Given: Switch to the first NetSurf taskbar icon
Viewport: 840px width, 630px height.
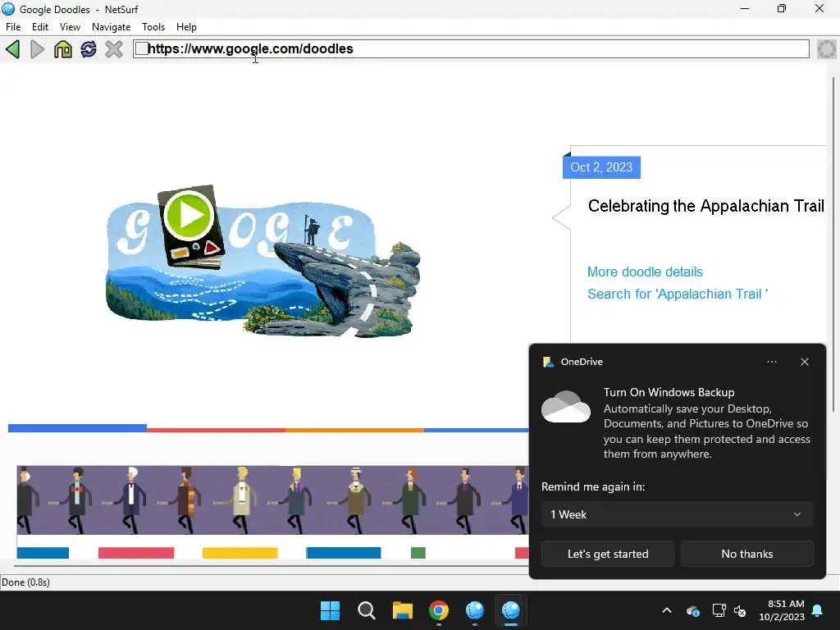Looking at the screenshot, I should point(475,610).
